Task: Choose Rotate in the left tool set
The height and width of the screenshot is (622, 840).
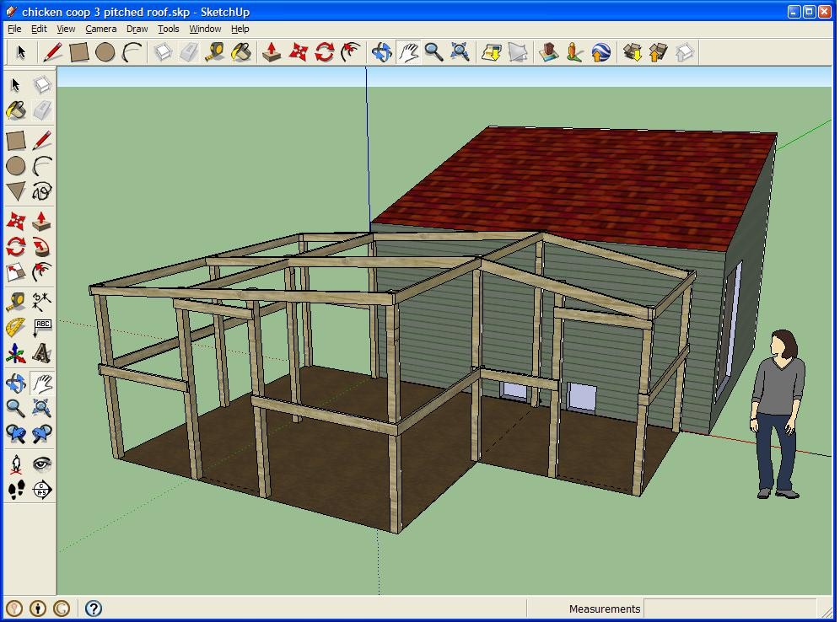Action: [15, 247]
